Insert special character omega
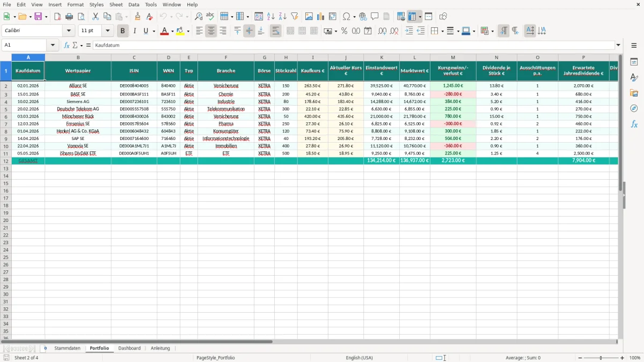 347,17
